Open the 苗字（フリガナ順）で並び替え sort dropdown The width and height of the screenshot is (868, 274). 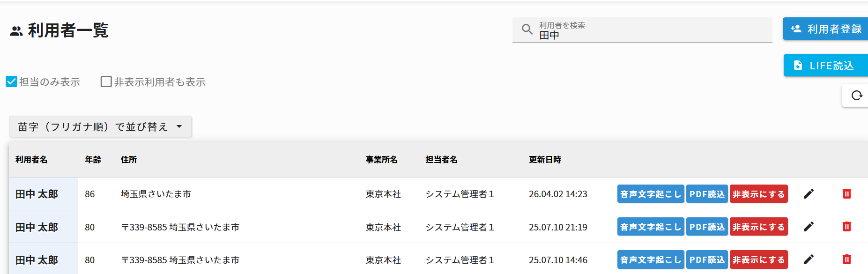click(100, 127)
